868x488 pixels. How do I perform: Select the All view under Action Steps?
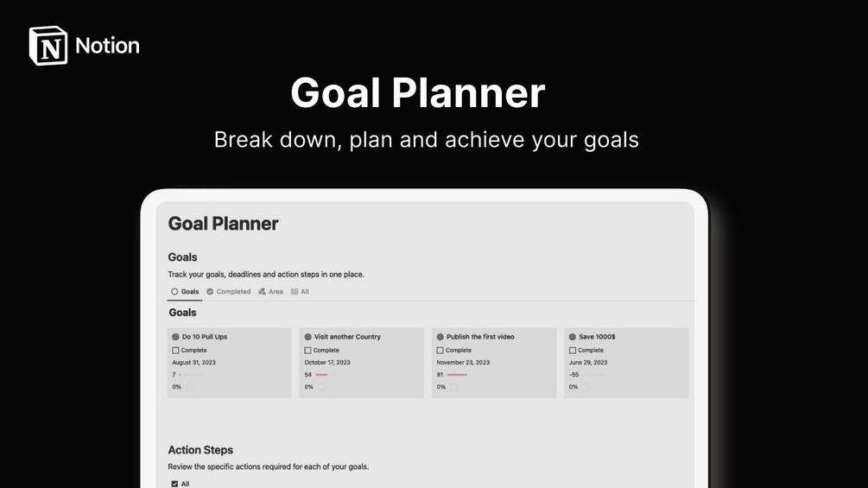tap(181, 484)
